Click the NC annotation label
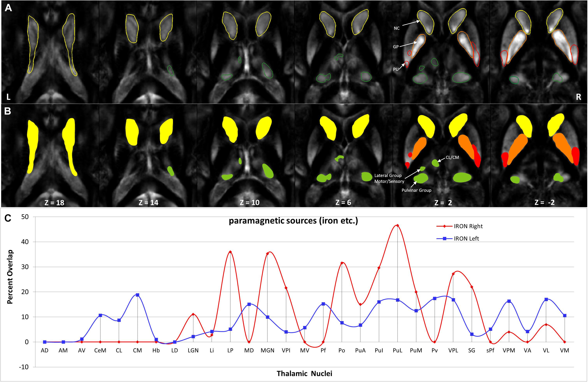Screen dimensions: 588x382 click(x=397, y=28)
